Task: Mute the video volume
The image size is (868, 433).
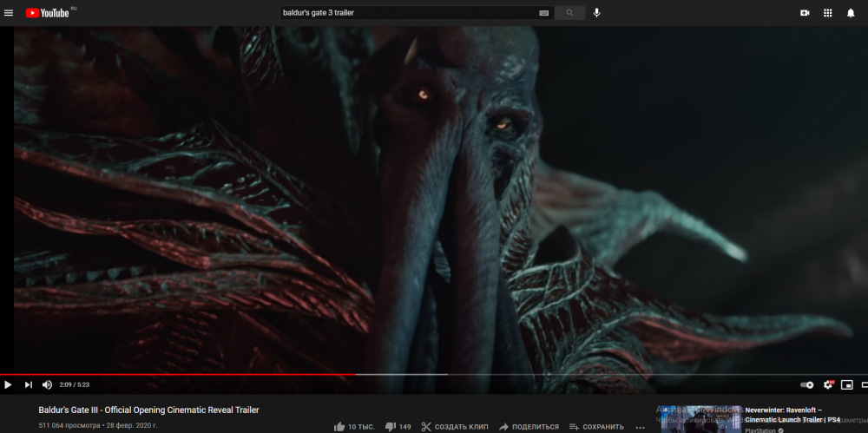Action: tap(47, 384)
